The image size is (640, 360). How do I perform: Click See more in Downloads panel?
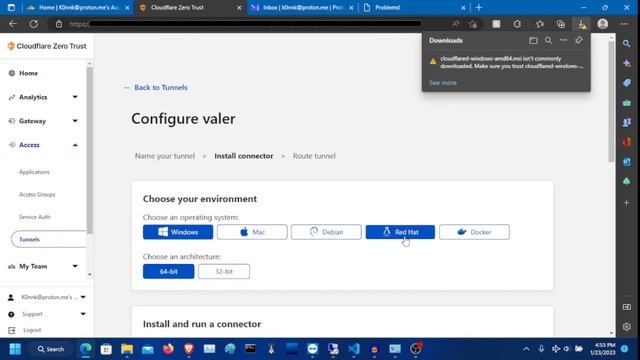pos(443,82)
